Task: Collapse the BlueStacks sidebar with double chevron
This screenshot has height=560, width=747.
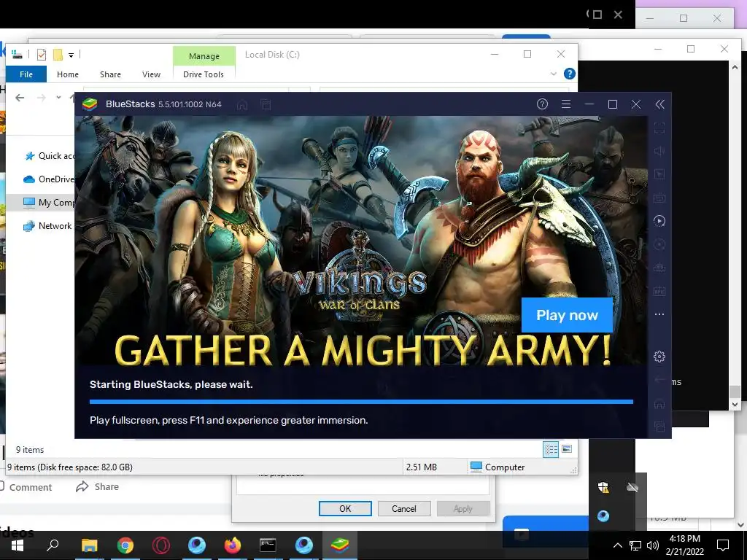Action: (x=659, y=104)
